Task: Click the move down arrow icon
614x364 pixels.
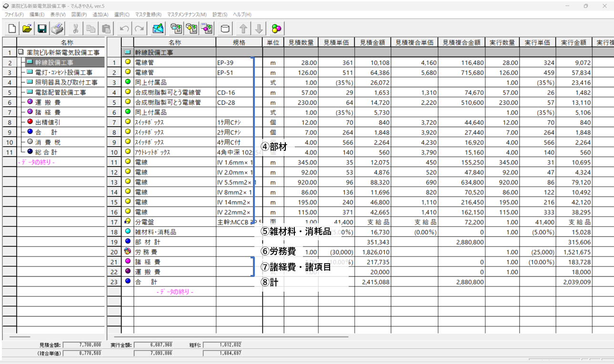Action: [x=259, y=29]
